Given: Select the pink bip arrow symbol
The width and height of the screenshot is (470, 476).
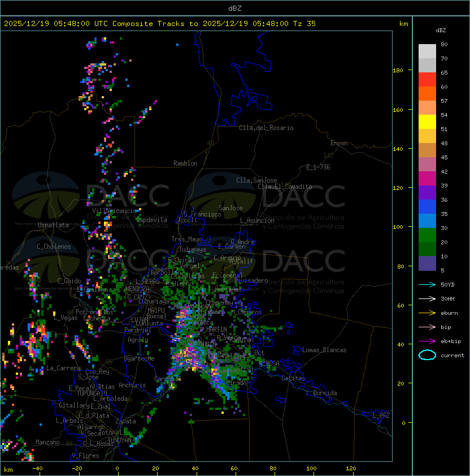Looking at the screenshot, I should [x=427, y=327].
